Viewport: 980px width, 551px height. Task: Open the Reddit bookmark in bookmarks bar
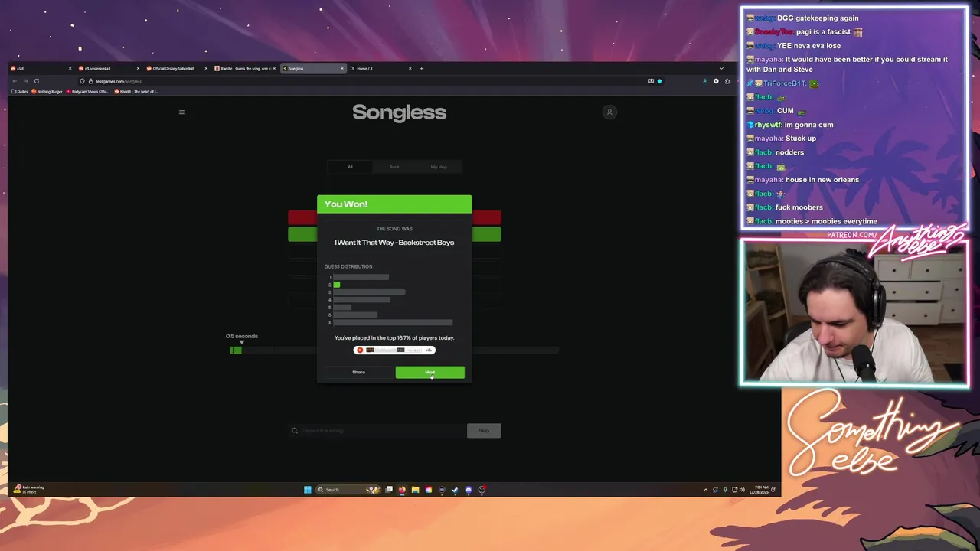pyautogui.click(x=137, y=92)
